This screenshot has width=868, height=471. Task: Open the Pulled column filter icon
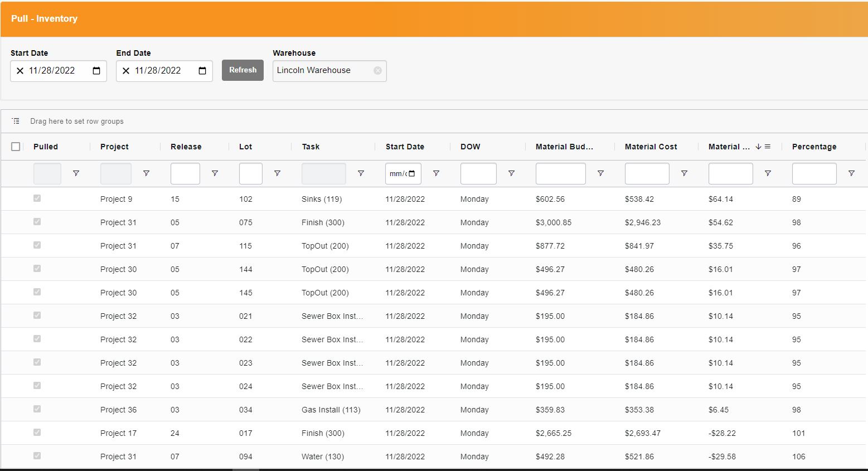(x=76, y=173)
